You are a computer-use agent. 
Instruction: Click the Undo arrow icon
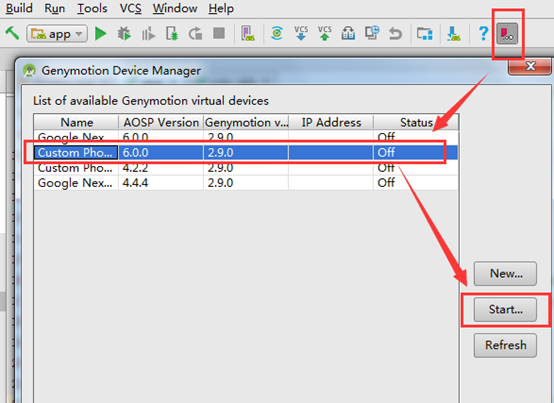(x=395, y=34)
